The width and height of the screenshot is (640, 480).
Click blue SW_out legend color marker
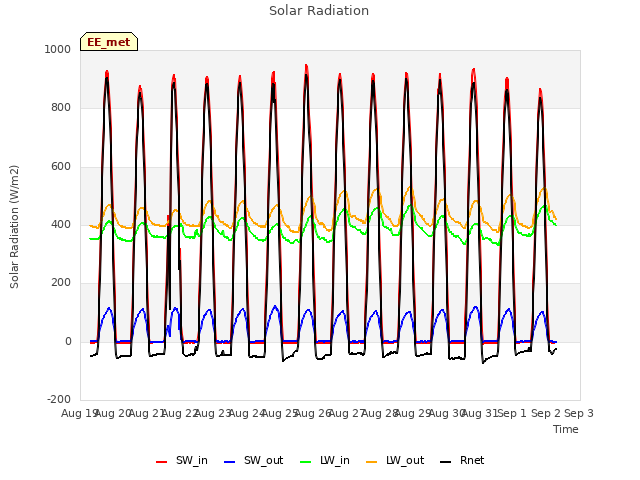click(230, 462)
